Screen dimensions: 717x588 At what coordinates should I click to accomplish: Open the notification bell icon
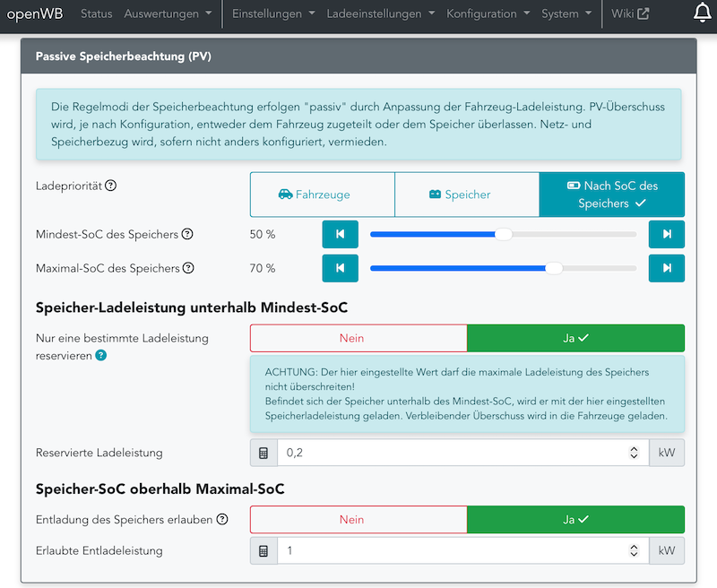pyautogui.click(x=703, y=13)
